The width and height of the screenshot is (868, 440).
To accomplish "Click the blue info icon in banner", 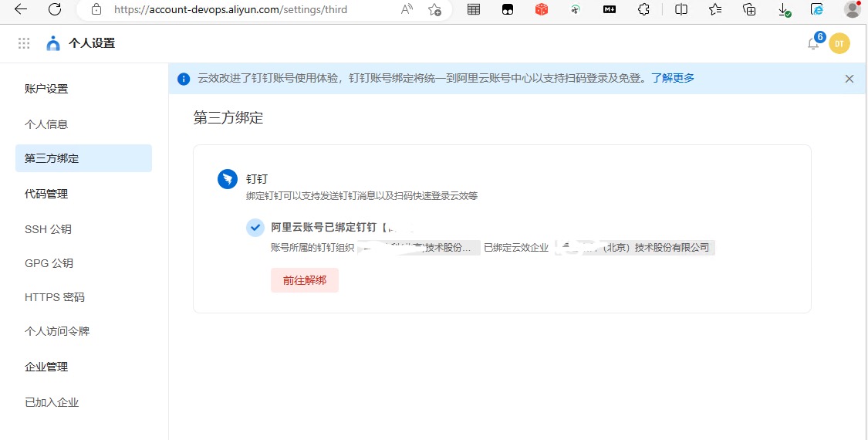I will tap(184, 79).
